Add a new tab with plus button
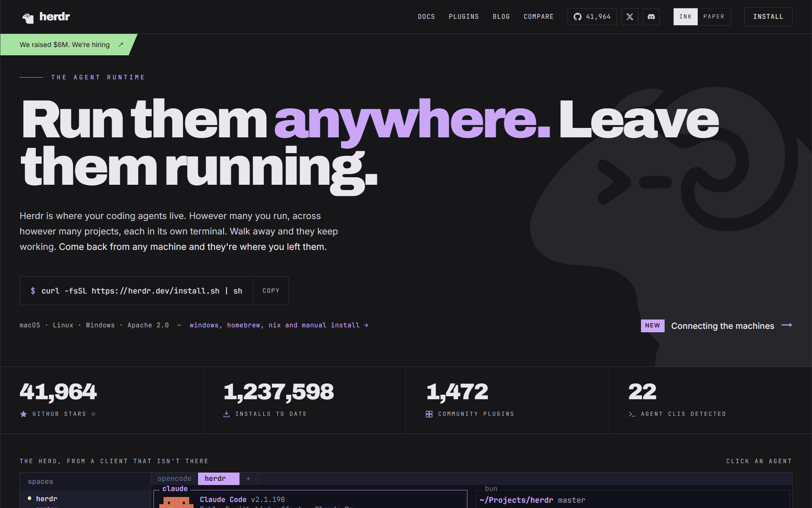This screenshot has height=508, width=812. coord(248,479)
